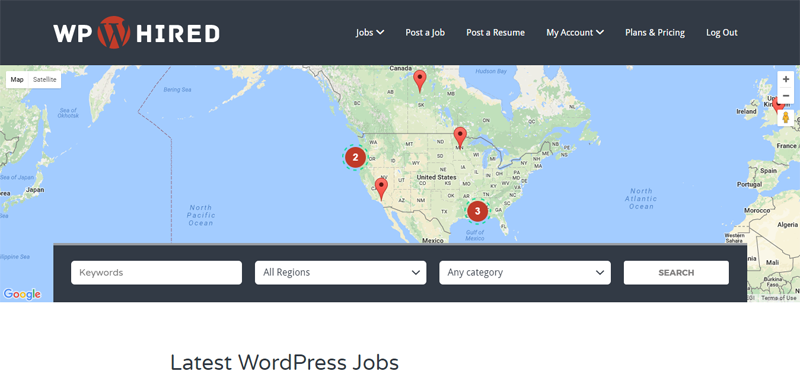Viewport: 800px width, 374px height.
Task: Expand the My Account menu
Action: [575, 33]
